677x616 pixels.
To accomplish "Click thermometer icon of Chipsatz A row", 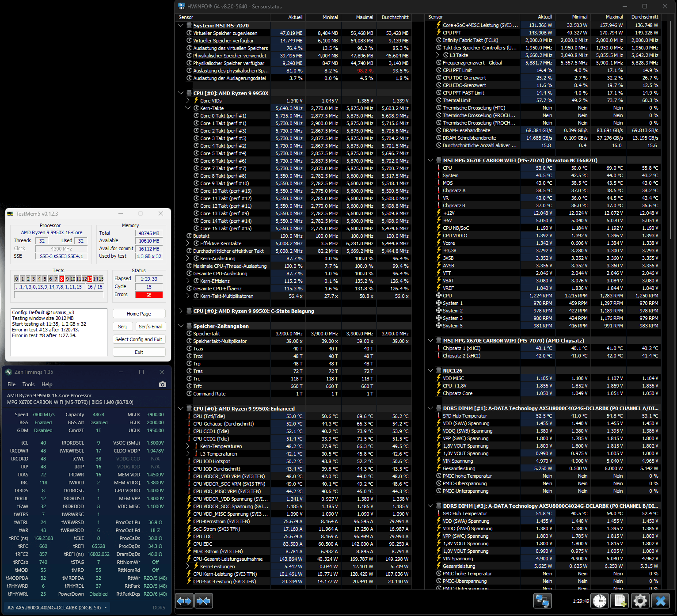I will click(439, 190).
